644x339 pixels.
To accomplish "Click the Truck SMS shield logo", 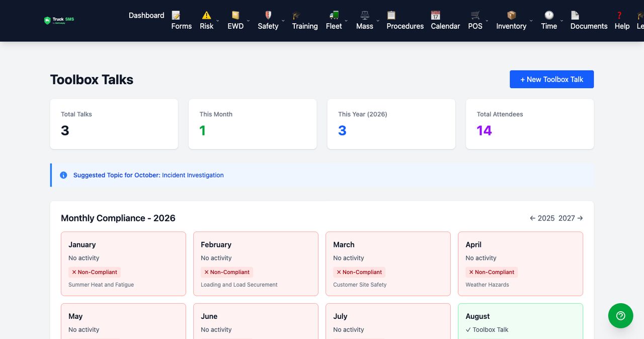I will click(47, 21).
